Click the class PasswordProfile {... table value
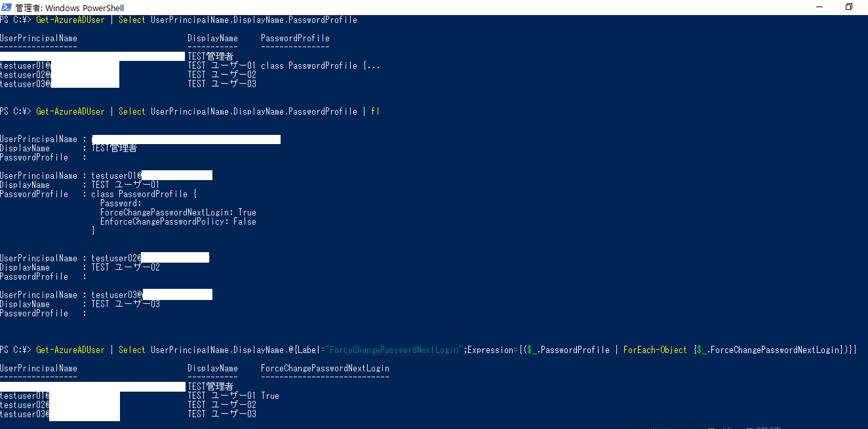 (x=320, y=66)
